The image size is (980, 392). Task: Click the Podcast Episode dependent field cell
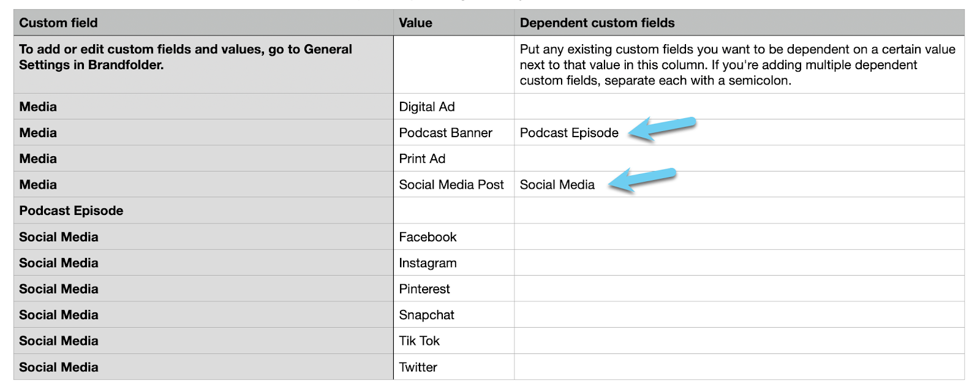click(739, 132)
